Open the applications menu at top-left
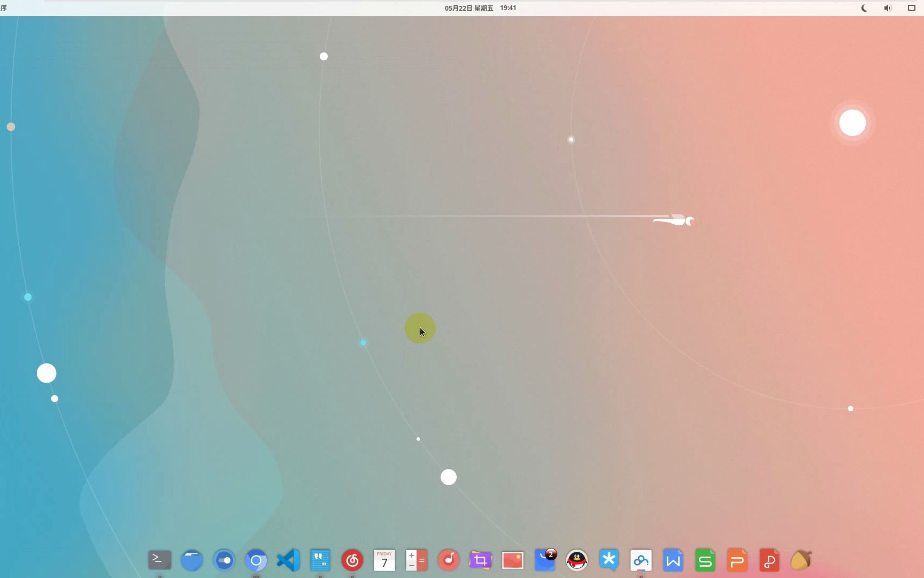Screen dimensions: 924x578 (x=5, y=8)
